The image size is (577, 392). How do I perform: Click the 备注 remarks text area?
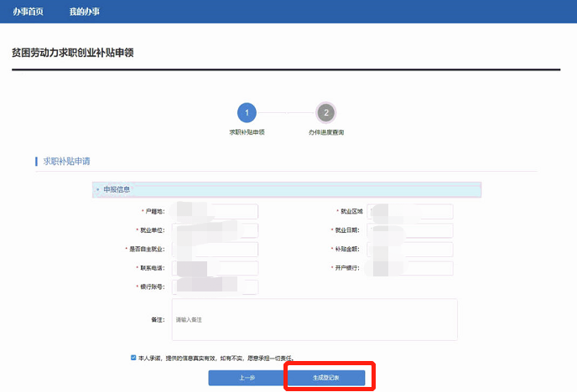pos(314,319)
